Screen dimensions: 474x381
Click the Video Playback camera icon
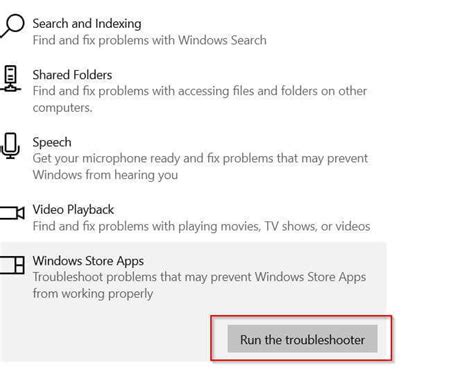click(x=12, y=213)
